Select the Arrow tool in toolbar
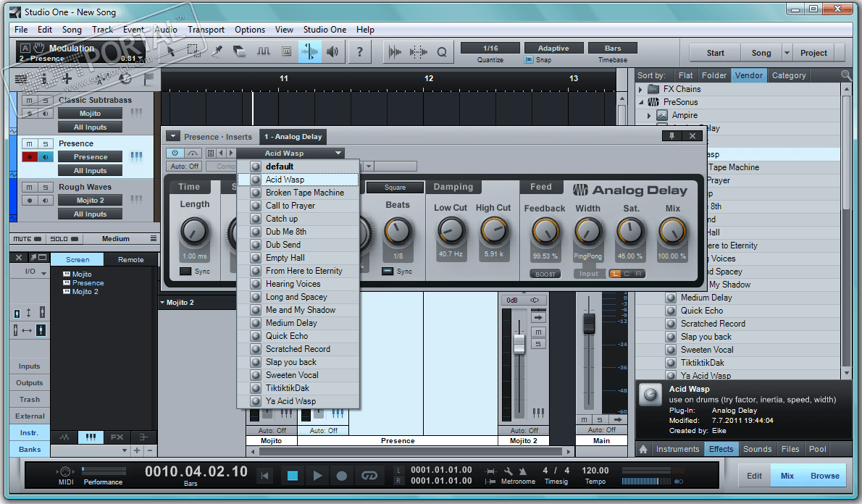 [171, 51]
